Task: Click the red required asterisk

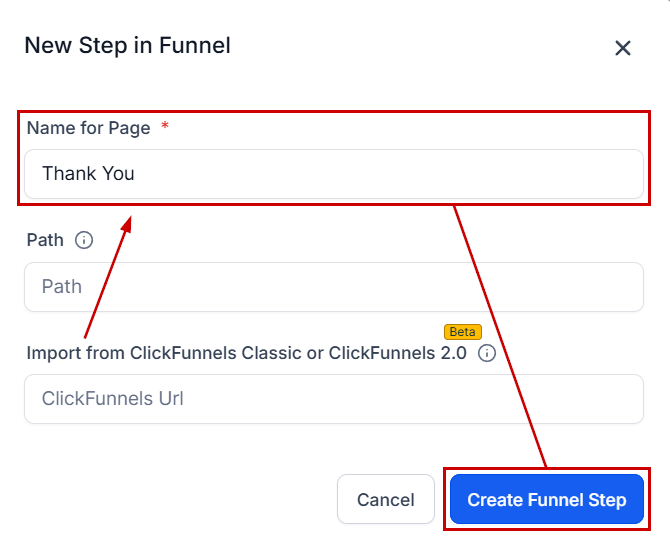Action: [x=165, y=128]
